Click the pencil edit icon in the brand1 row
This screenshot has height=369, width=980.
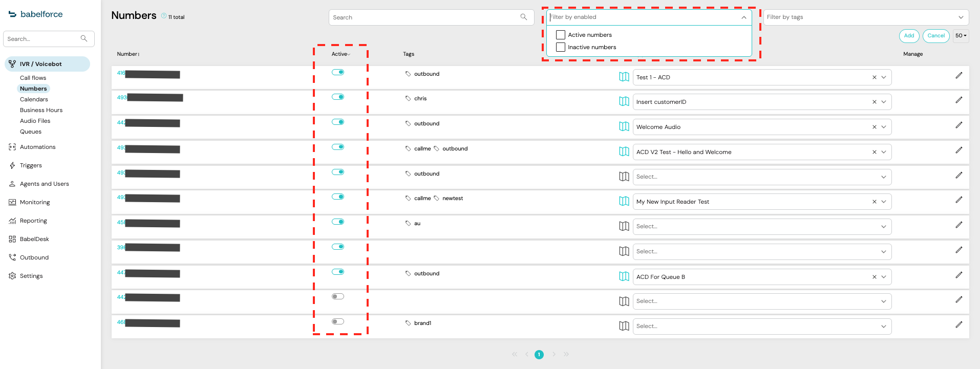point(958,325)
